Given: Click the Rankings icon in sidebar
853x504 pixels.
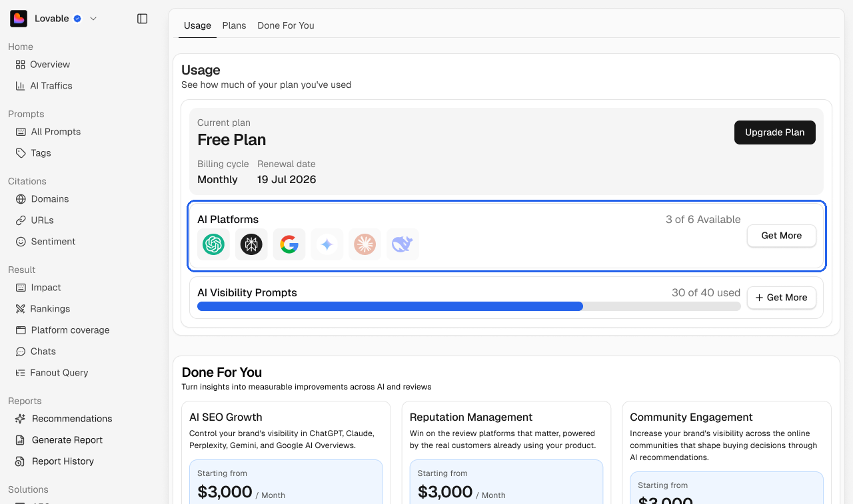Looking at the screenshot, I should (x=21, y=309).
